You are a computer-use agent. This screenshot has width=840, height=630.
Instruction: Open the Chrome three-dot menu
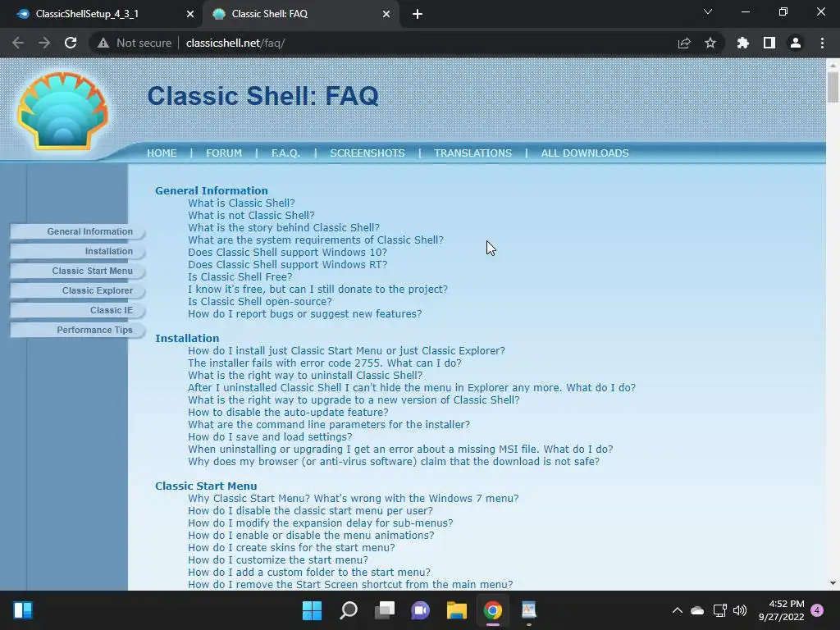pyautogui.click(x=822, y=43)
